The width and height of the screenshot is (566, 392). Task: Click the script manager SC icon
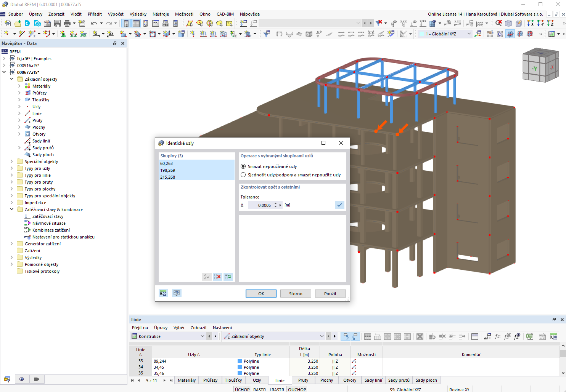(x=166, y=23)
